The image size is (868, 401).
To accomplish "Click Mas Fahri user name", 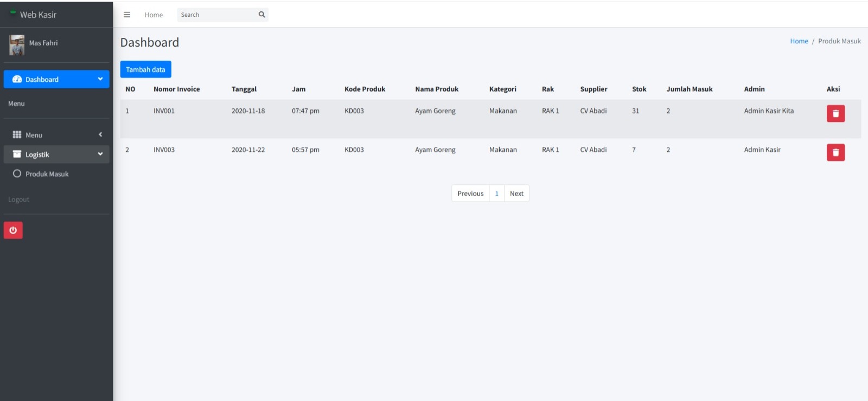I will (x=43, y=43).
